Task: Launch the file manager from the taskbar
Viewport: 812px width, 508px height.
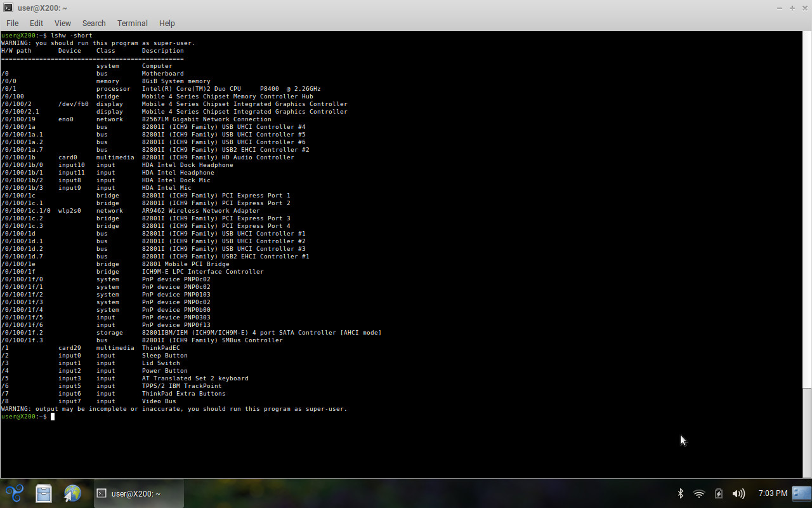Action: pos(43,493)
